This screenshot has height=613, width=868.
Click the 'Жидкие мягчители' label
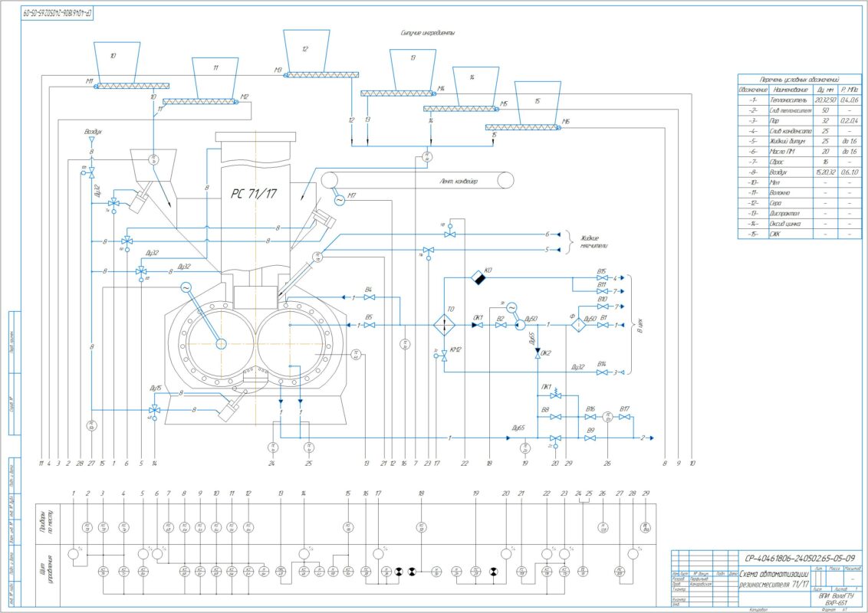pyautogui.click(x=594, y=242)
